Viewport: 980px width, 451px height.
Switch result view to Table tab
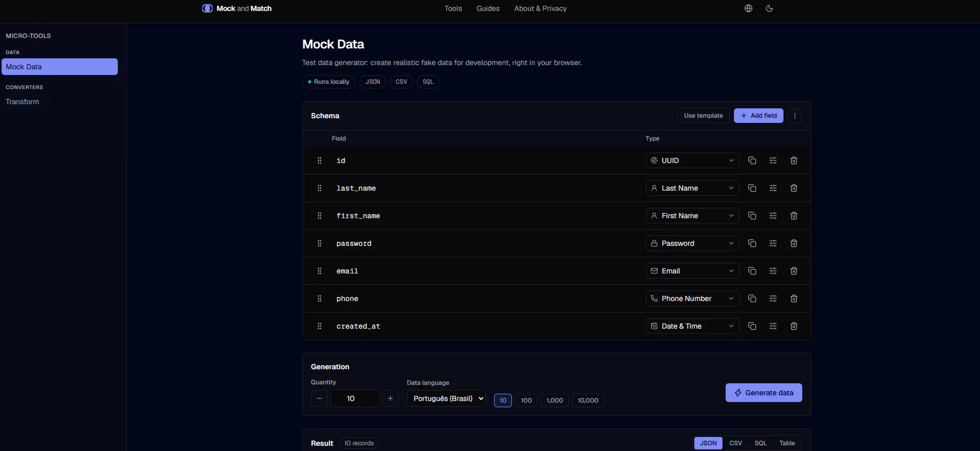(787, 443)
